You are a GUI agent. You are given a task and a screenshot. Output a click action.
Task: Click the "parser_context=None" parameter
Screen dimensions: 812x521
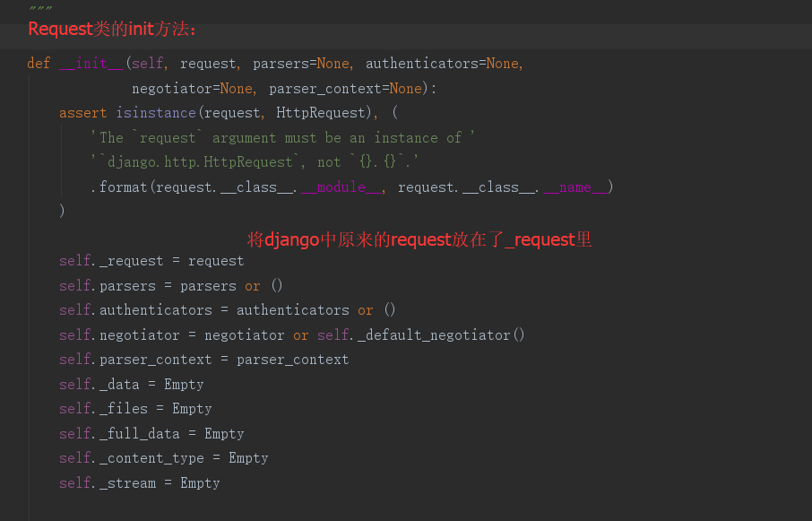coord(345,89)
